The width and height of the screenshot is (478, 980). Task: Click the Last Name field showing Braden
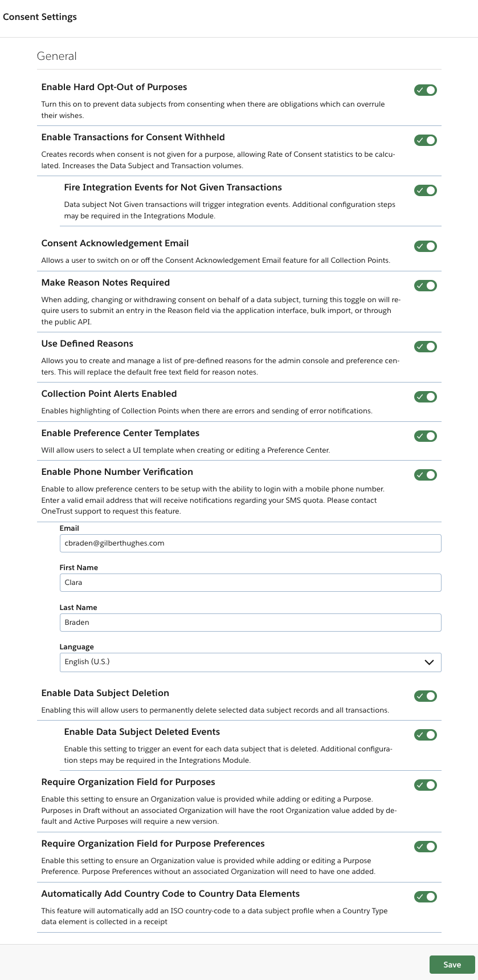251,622
